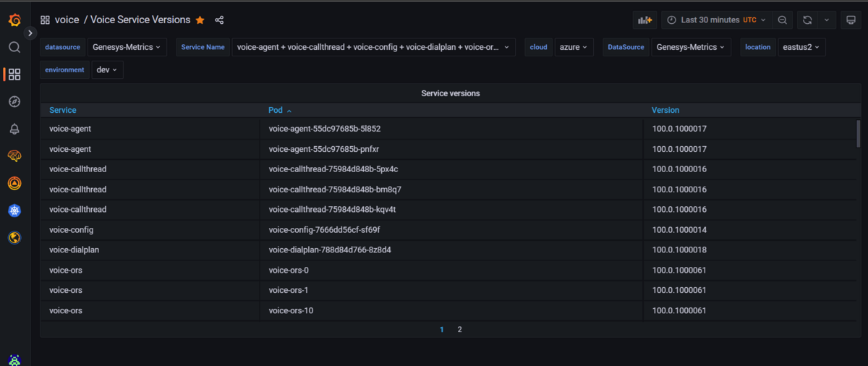
Task: Open the globe synthetic monitoring icon
Action: 14,237
